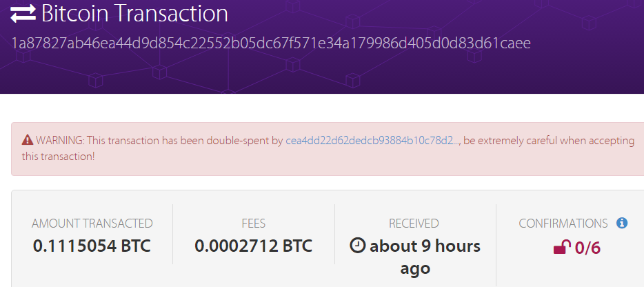Viewport: 644px width, 287px height.
Task: Click the Bitcoin Transaction heading
Action: pyautogui.click(x=134, y=13)
